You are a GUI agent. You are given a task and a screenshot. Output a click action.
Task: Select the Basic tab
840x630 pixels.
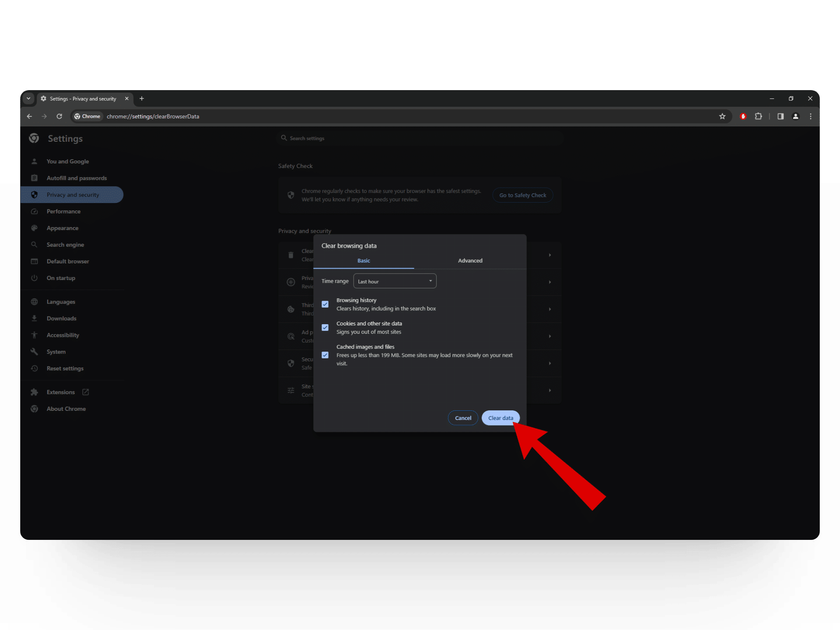click(x=364, y=261)
